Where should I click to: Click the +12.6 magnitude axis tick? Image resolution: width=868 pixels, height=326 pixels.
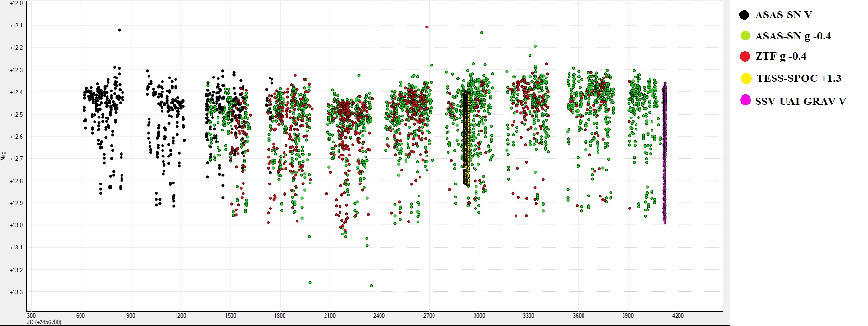16,137
